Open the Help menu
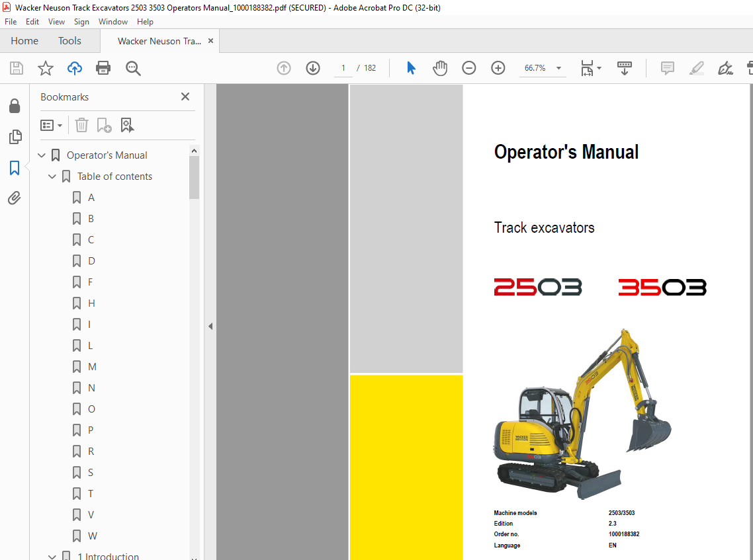 point(145,22)
